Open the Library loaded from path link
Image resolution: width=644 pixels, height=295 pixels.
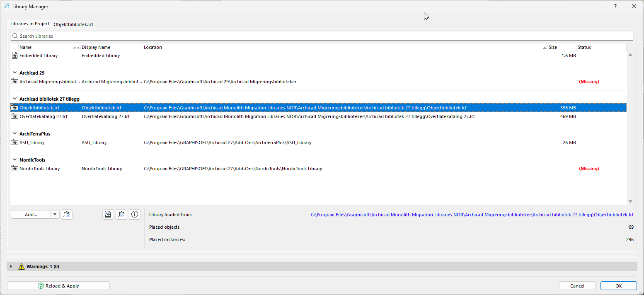[x=472, y=215]
